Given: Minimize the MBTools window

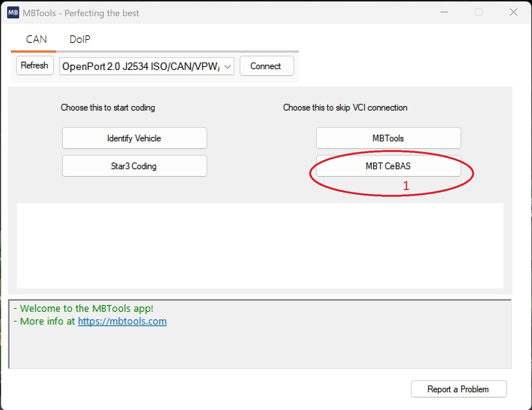Looking at the screenshot, I should point(444,12).
